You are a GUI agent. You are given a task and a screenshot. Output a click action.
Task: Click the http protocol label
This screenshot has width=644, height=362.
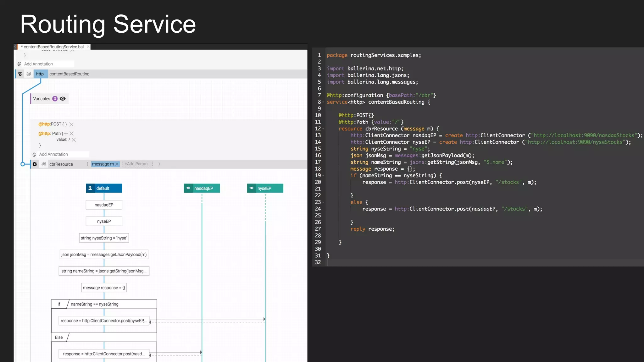click(40, 74)
